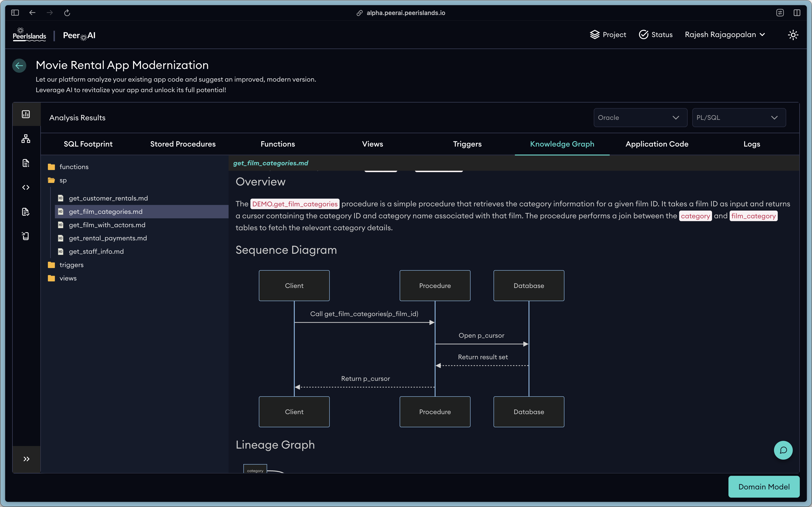812x507 pixels.
Task: Click the Domain Model button
Action: point(764,487)
